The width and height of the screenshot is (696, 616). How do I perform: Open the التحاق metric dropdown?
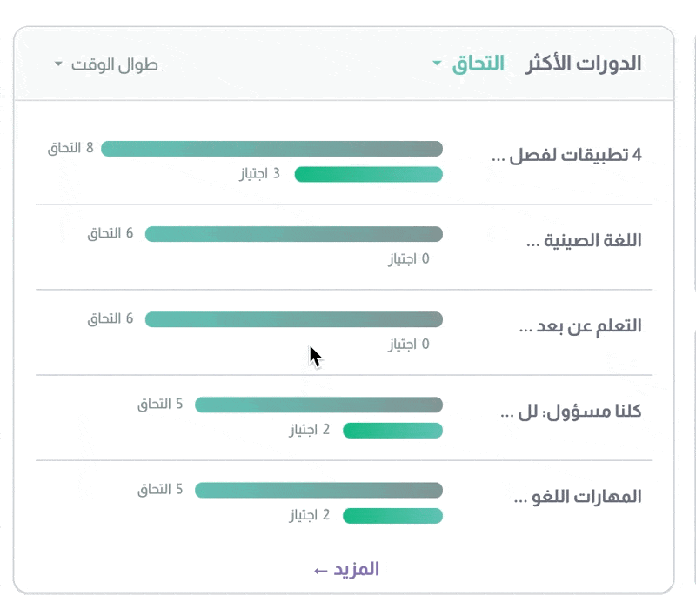coord(469,64)
